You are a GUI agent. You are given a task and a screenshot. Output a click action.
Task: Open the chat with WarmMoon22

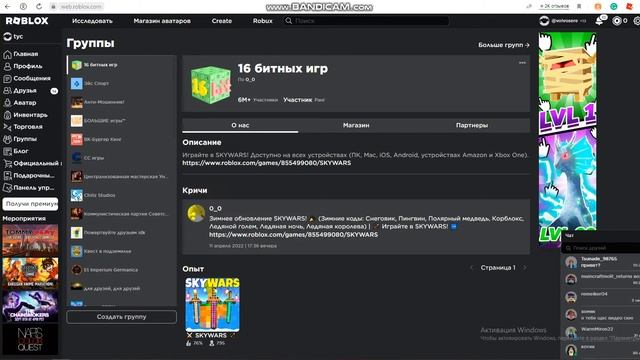(601, 332)
